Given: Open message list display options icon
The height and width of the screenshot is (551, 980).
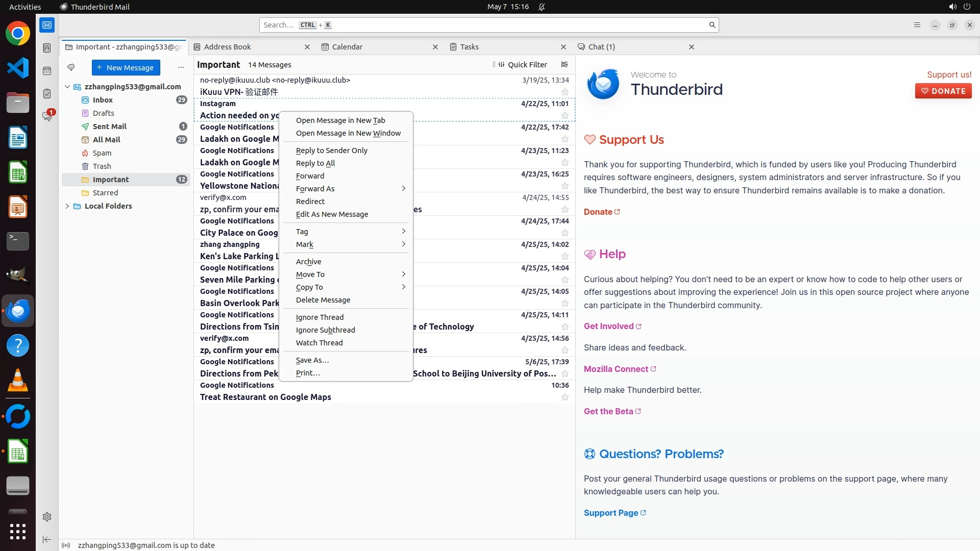Looking at the screenshot, I should pyautogui.click(x=564, y=65).
